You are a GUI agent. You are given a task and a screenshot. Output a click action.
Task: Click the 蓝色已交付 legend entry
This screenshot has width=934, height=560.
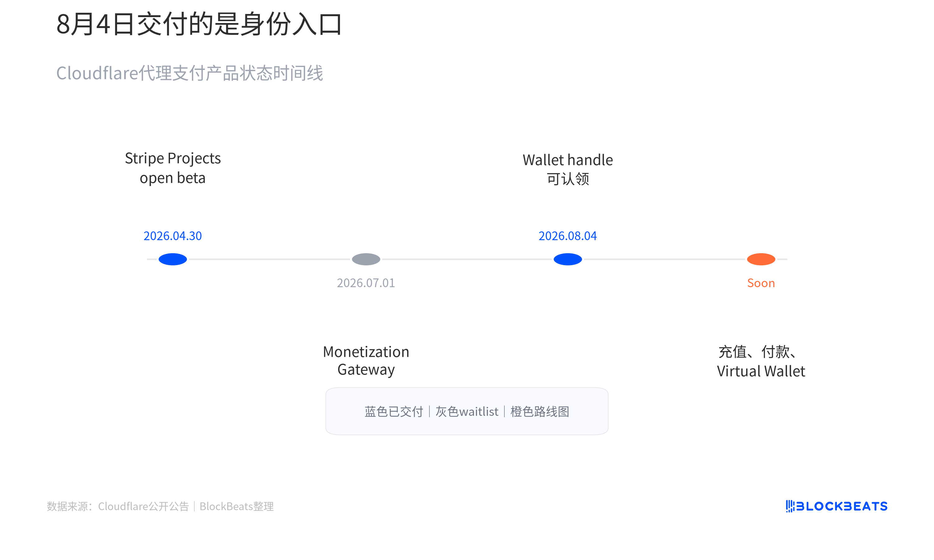(x=394, y=411)
